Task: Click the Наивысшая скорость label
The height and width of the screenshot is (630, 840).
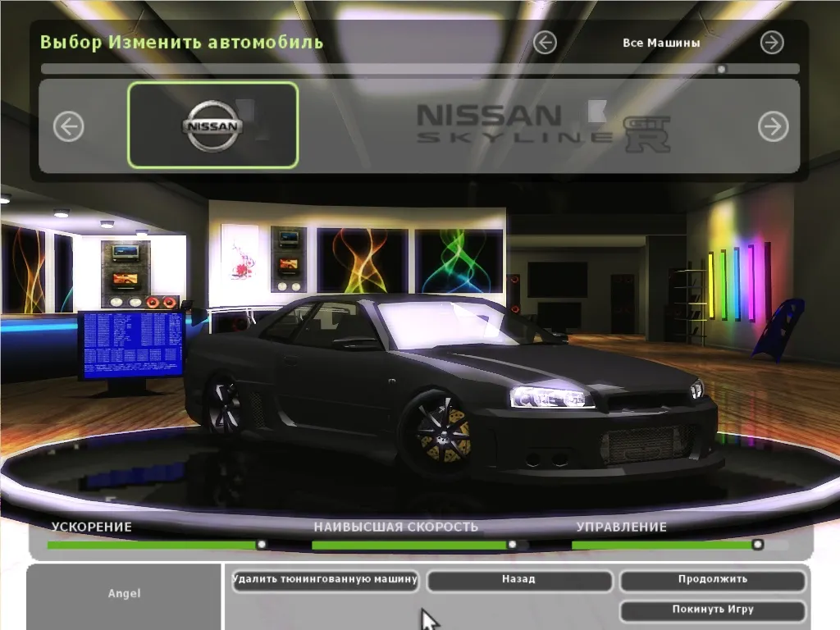Action: click(396, 527)
